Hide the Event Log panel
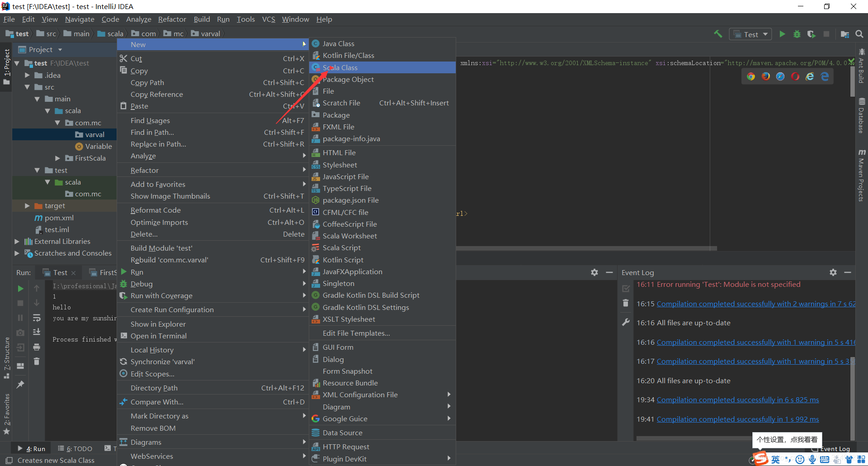Screen dimensions: 868x466 coord(848,272)
